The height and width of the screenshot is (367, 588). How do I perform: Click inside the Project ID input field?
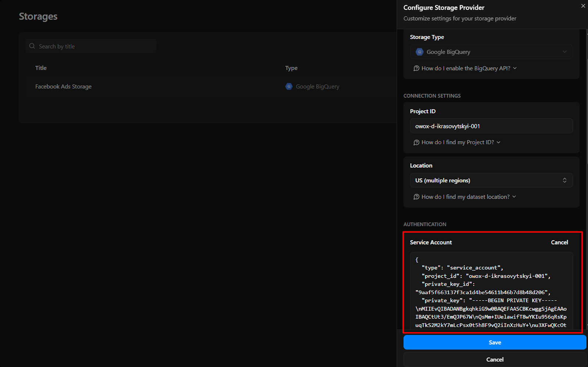point(491,126)
